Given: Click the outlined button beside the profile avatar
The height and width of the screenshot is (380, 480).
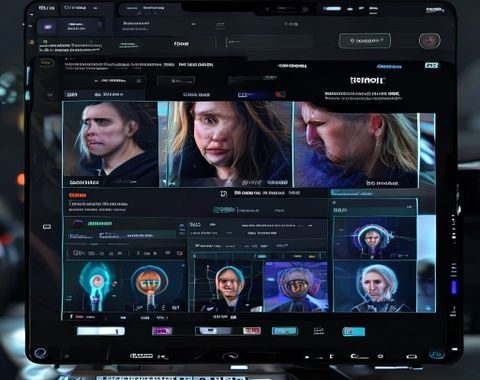Looking at the screenshot, I should point(365,41).
